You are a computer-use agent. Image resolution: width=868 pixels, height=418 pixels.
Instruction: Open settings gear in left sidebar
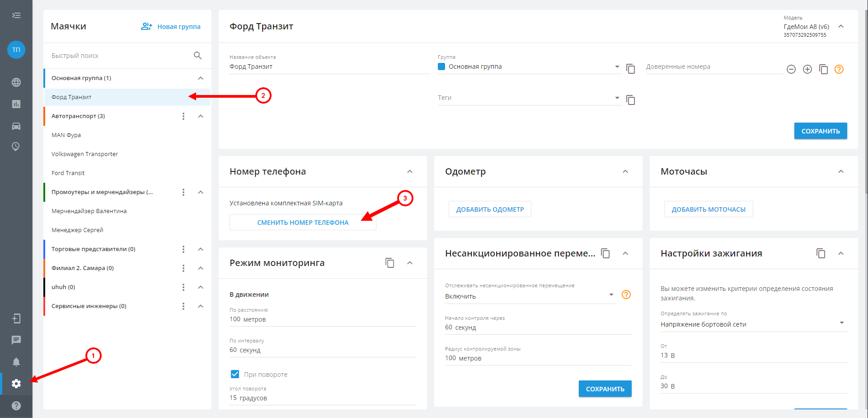click(x=16, y=384)
